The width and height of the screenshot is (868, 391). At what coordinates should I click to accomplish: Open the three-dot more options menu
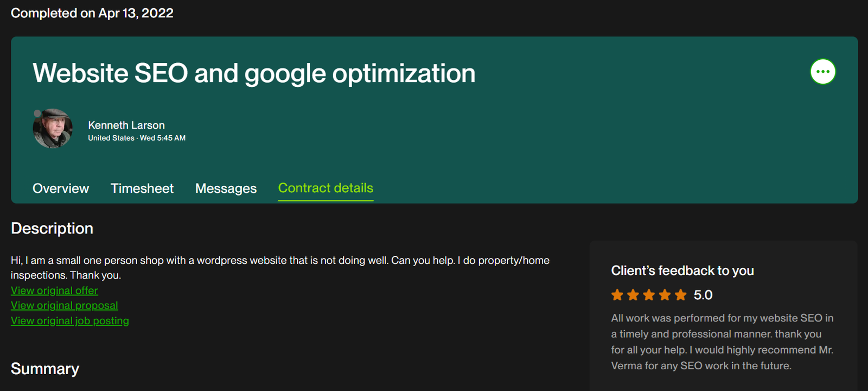823,72
